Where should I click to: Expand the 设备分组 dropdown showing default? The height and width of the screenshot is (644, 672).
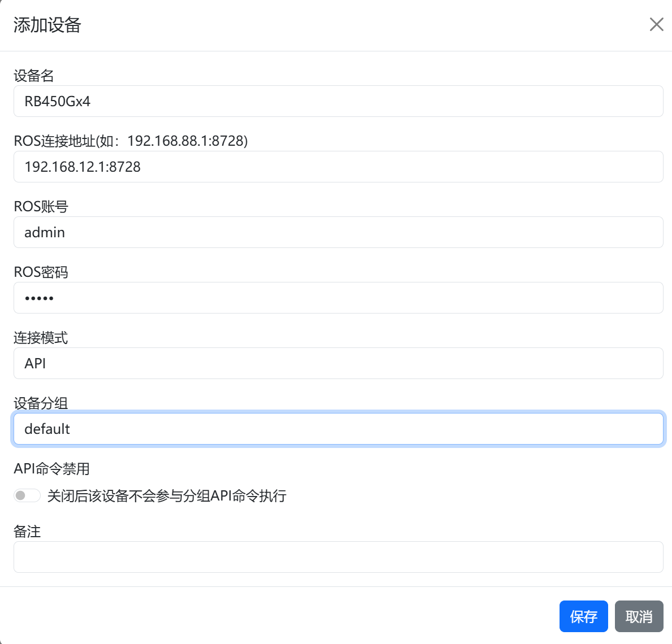(x=338, y=429)
